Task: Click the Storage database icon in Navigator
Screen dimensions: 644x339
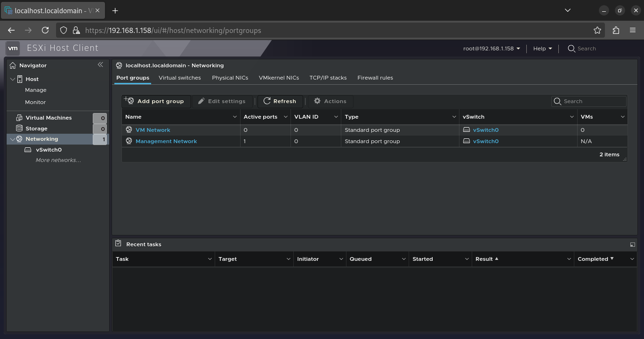Action: pyautogui.click(x=19, y=128)
